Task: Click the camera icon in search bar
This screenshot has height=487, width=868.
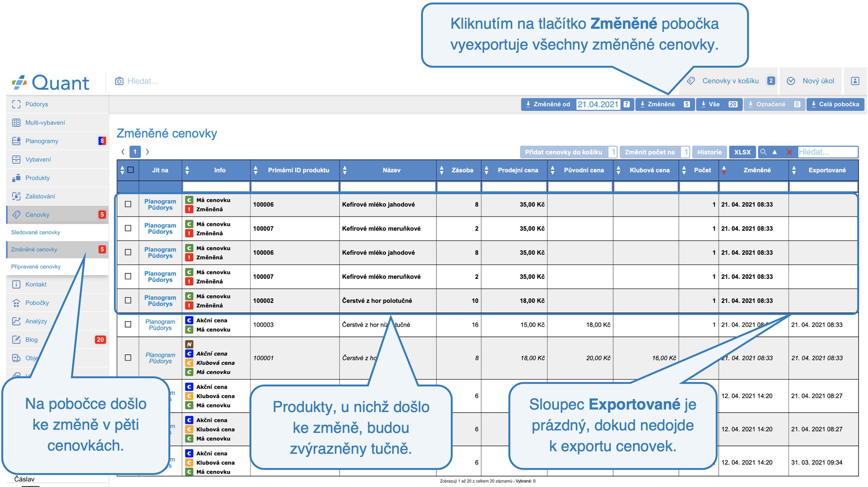Action: [119, 81]
